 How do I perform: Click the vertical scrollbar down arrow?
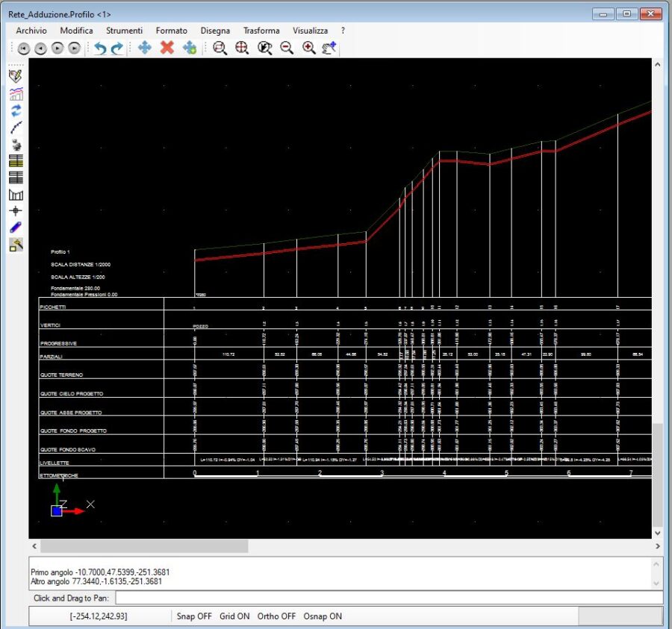(x=657, y=533)
